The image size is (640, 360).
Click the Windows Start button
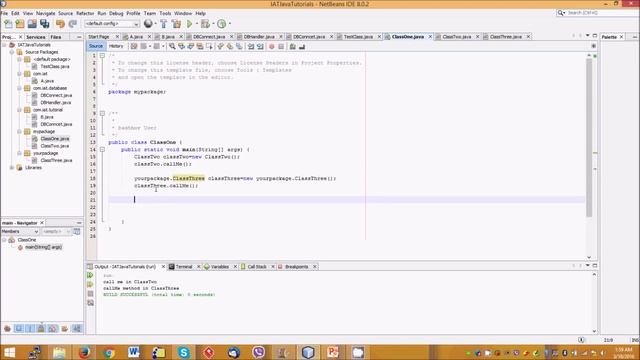point(9,352)
